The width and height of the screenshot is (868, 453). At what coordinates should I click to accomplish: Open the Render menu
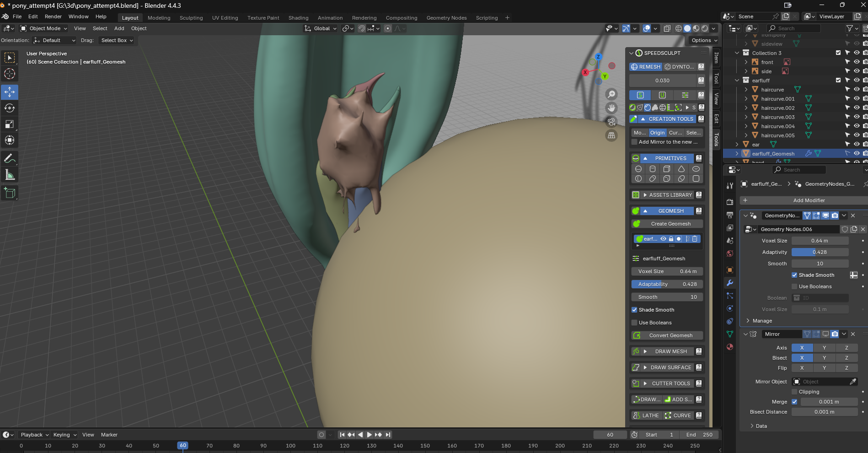[53, 16]
